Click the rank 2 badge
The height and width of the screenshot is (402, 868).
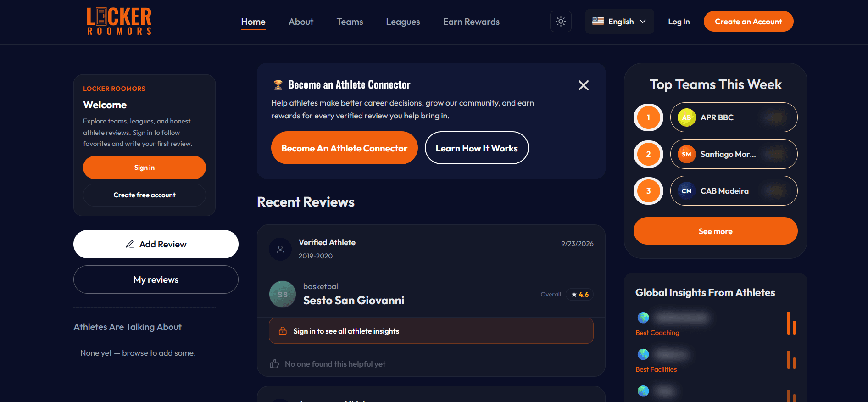(648, 154)
